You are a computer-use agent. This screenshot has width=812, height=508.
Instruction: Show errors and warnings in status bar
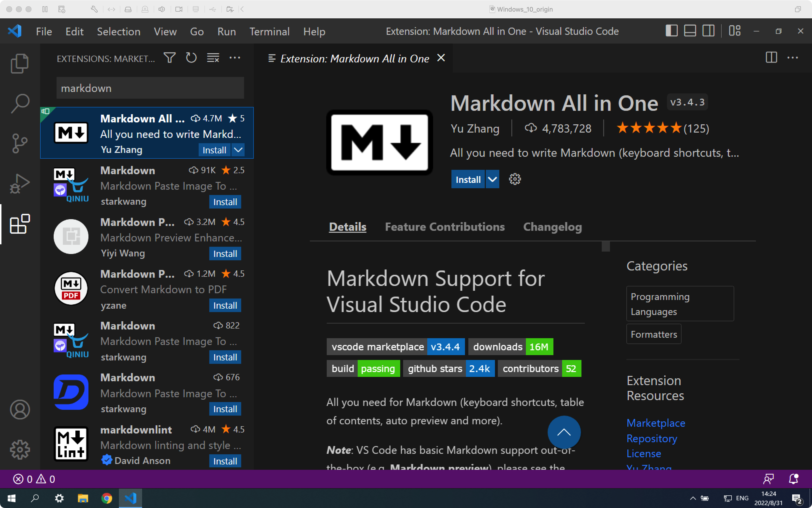34,479
